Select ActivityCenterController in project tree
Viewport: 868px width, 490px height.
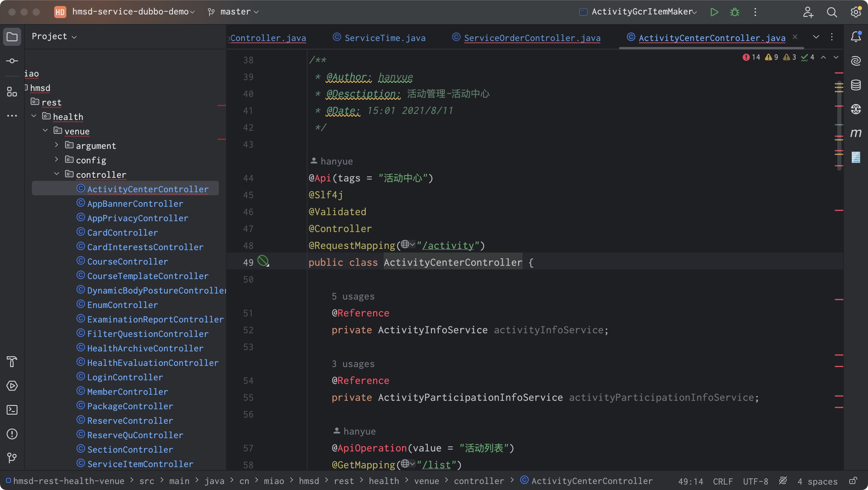[x=148, y=189]
